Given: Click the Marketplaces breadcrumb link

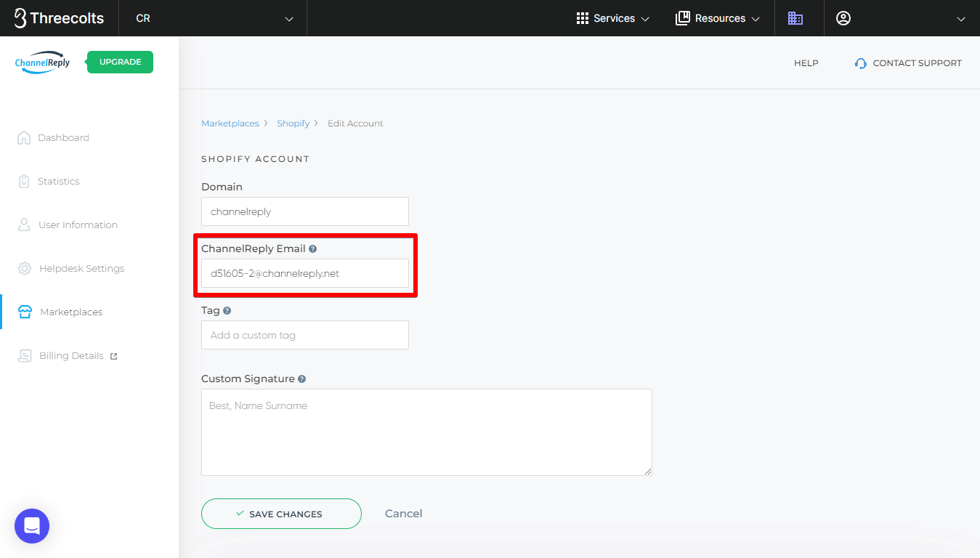Looking at the screenshot, I should [230, 124].
